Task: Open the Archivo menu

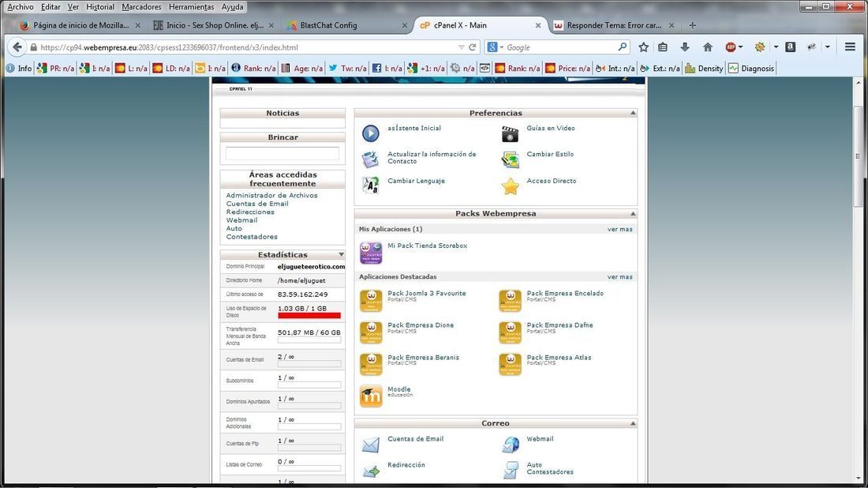Action: 20,6
